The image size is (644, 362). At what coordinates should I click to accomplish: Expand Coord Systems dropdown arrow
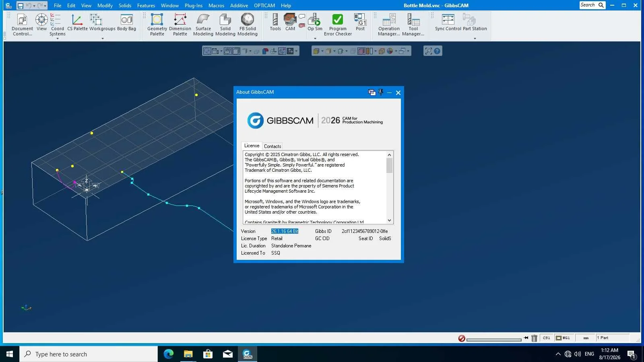(x=57, y=39)
